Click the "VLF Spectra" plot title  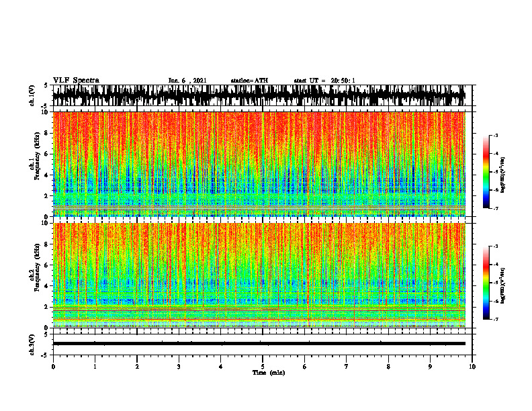76,81
